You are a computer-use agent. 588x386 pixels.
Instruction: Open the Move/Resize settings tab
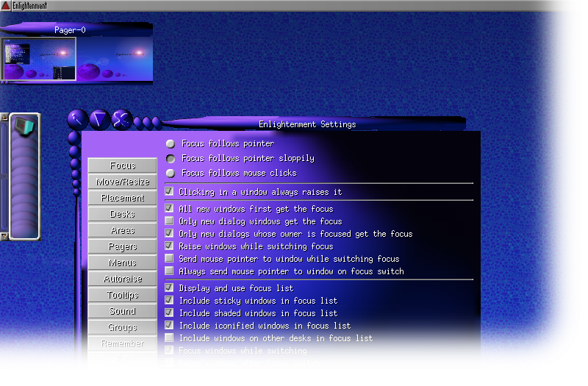[x=122, y=182]
